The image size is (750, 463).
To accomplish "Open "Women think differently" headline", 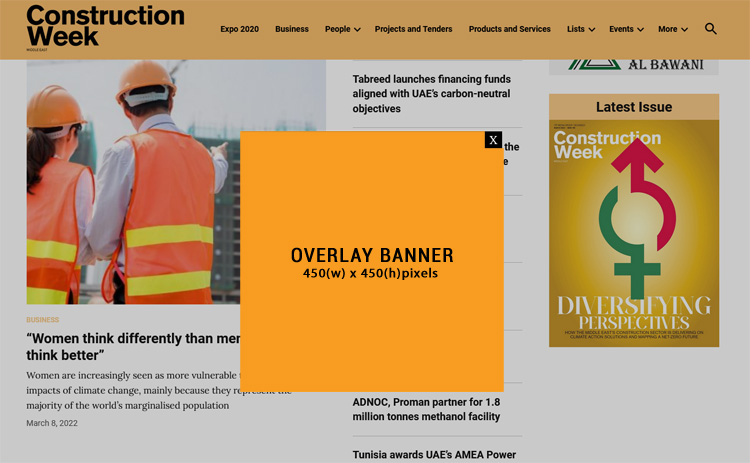I will pyautogui.click(x=133, y=347).
